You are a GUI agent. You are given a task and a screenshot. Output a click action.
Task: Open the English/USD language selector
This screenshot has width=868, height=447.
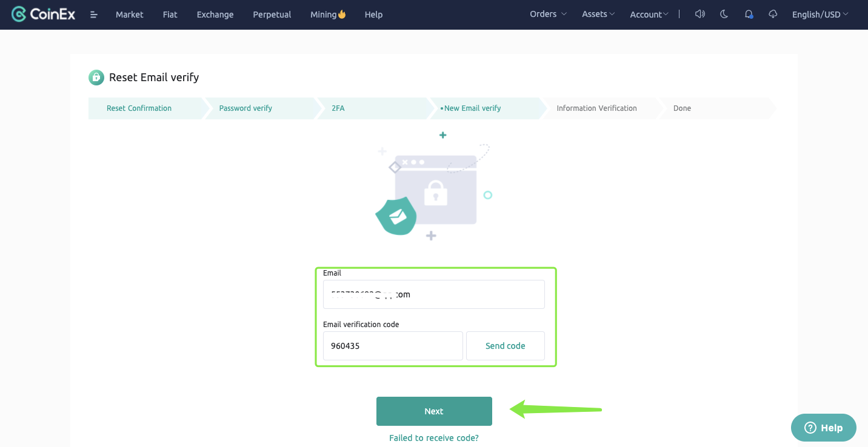[x=820, y=15]
